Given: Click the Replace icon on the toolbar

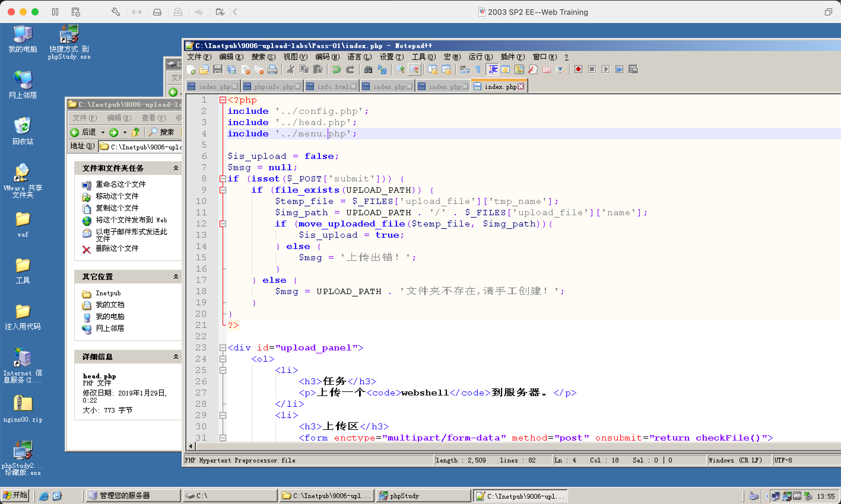Looking at the screenshot, I should 383,69.
